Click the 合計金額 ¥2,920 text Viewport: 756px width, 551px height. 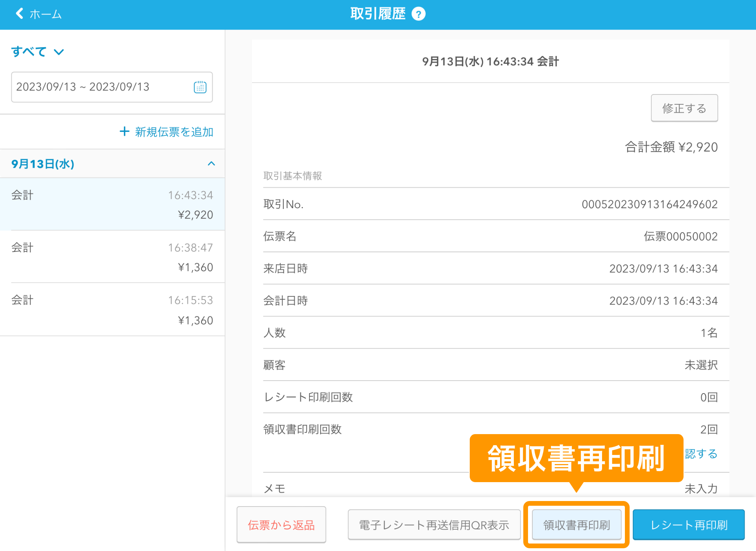(671, 147)
